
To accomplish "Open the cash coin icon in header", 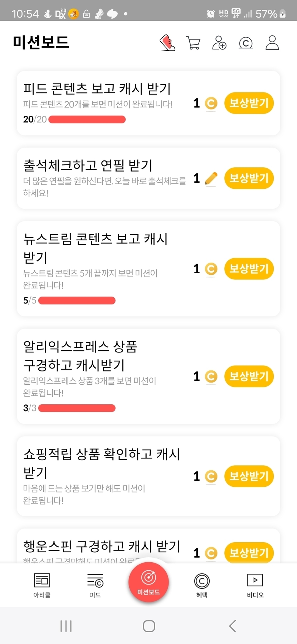I will [x=246, y=43].
